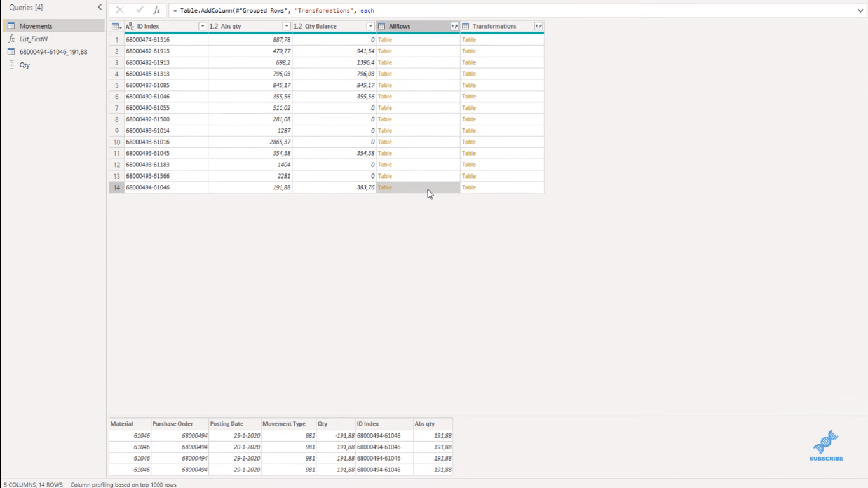Click the table icon beside Movements query
868x488 pixels.
click(x=11, y=26)
